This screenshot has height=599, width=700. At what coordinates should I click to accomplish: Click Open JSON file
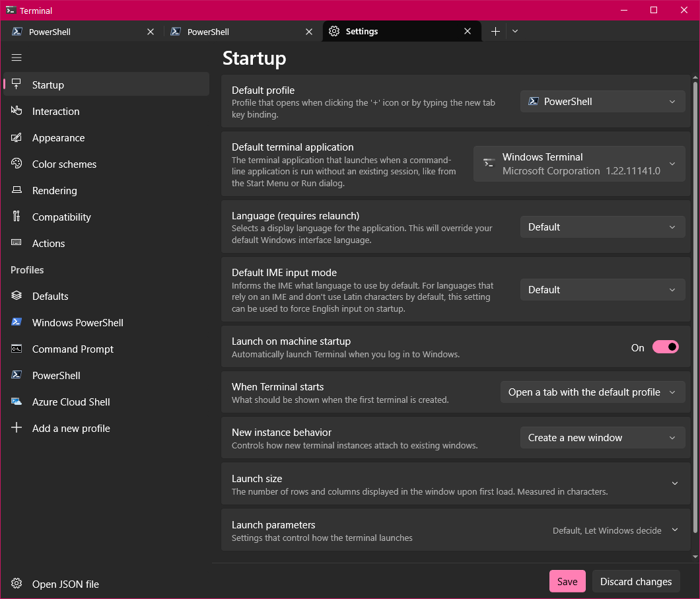106,584
